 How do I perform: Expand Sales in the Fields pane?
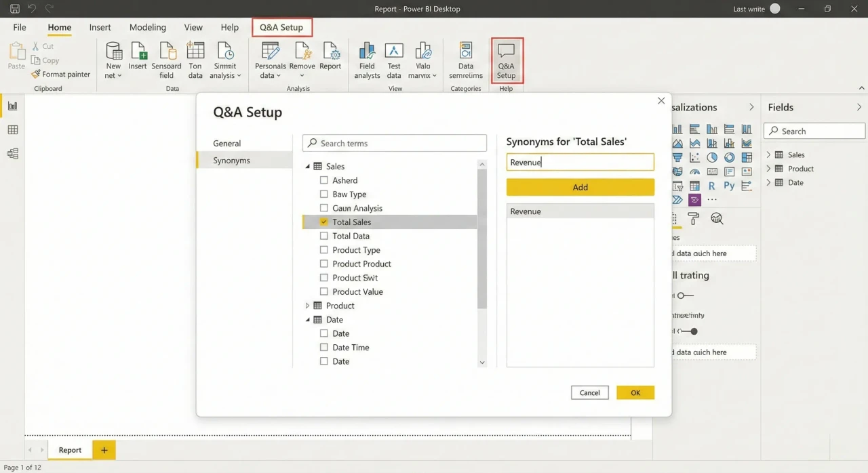click(768, 155)
